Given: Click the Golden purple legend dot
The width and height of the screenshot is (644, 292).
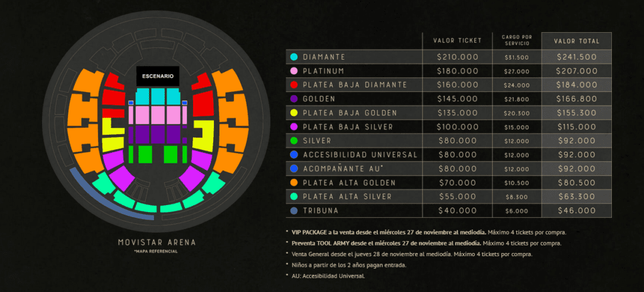Looking at the screenshot, I should point(294,99).
